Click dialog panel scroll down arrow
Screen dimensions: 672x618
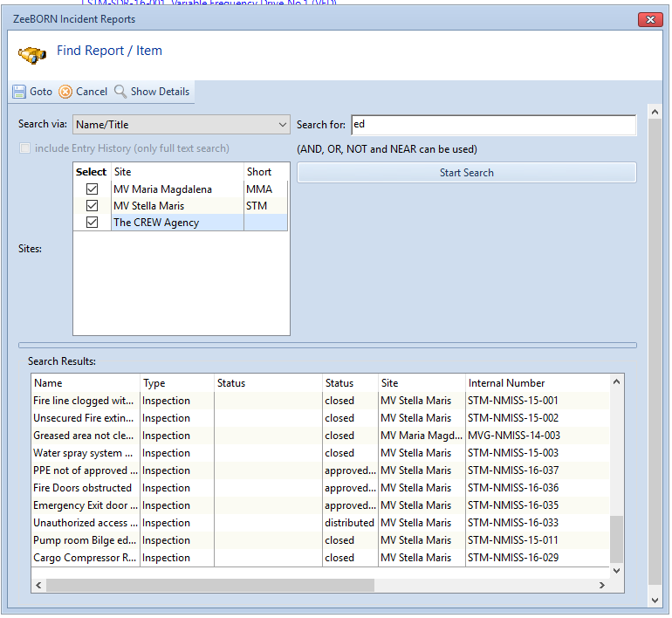(655, 601)
